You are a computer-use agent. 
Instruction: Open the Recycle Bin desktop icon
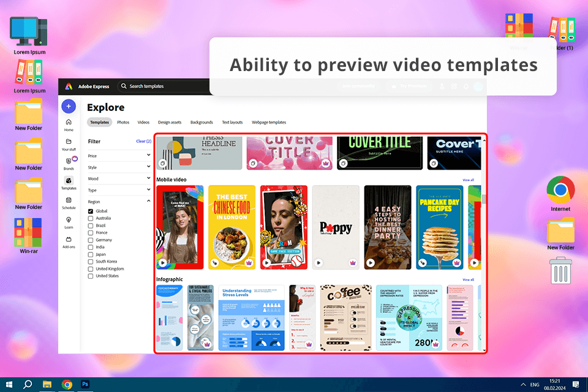pyautogui.click(x=560, y=271)
